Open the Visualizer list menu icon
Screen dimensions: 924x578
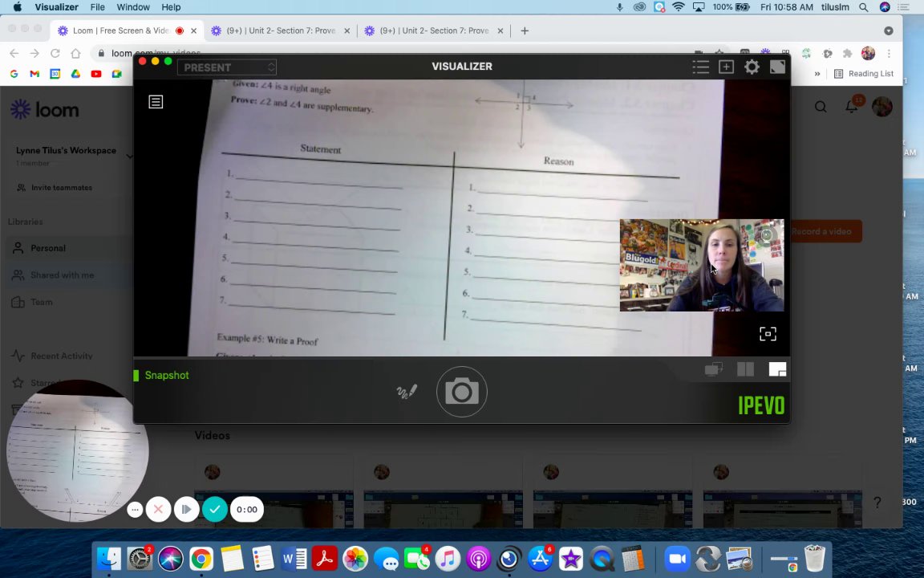tap(701, 67)
